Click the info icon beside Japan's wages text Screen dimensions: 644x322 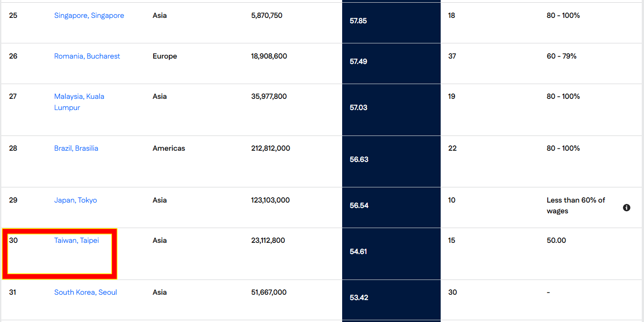(627, 208)
